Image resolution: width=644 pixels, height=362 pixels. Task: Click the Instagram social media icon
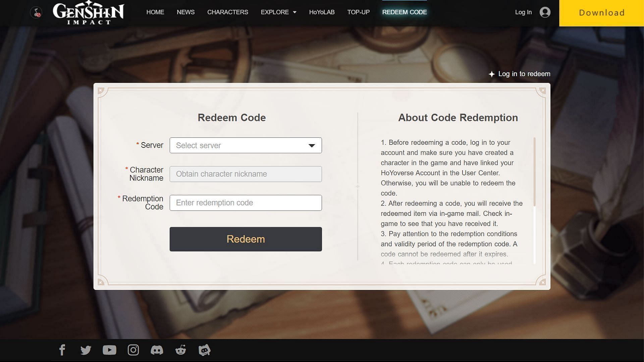point(133,350)
